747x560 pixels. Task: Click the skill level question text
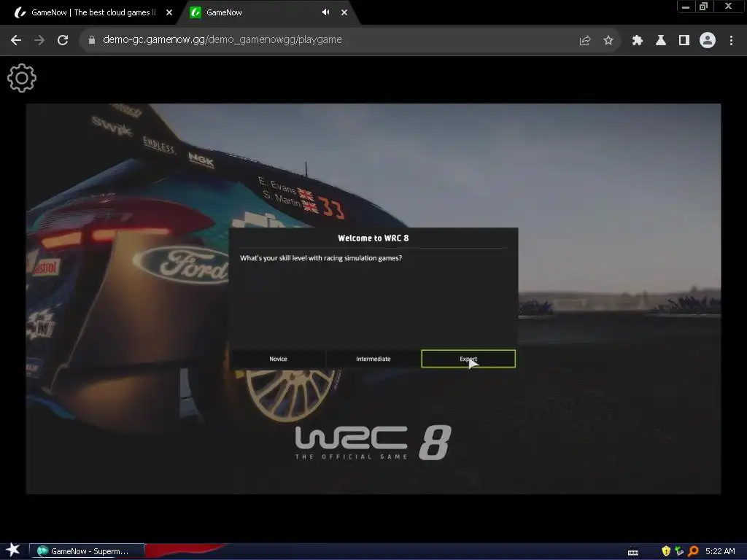pos(321,258)
